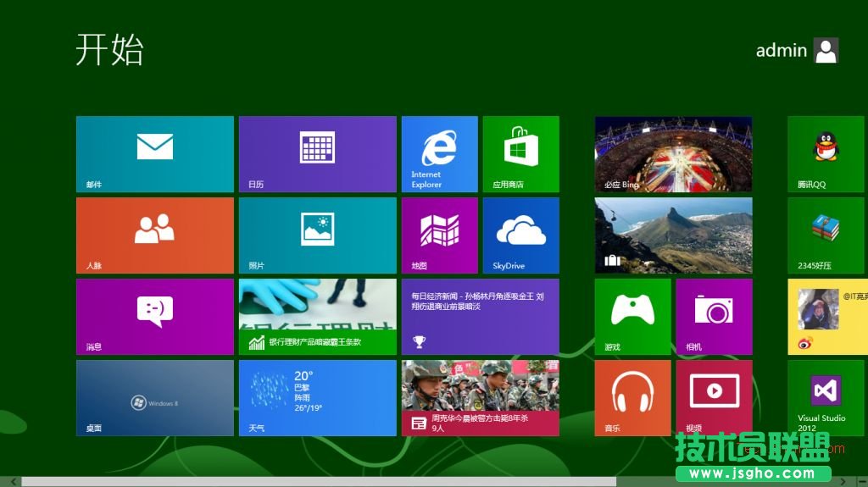Open the SkyDrive tile
Screen dimensions: 868x487
coord(520,235)
